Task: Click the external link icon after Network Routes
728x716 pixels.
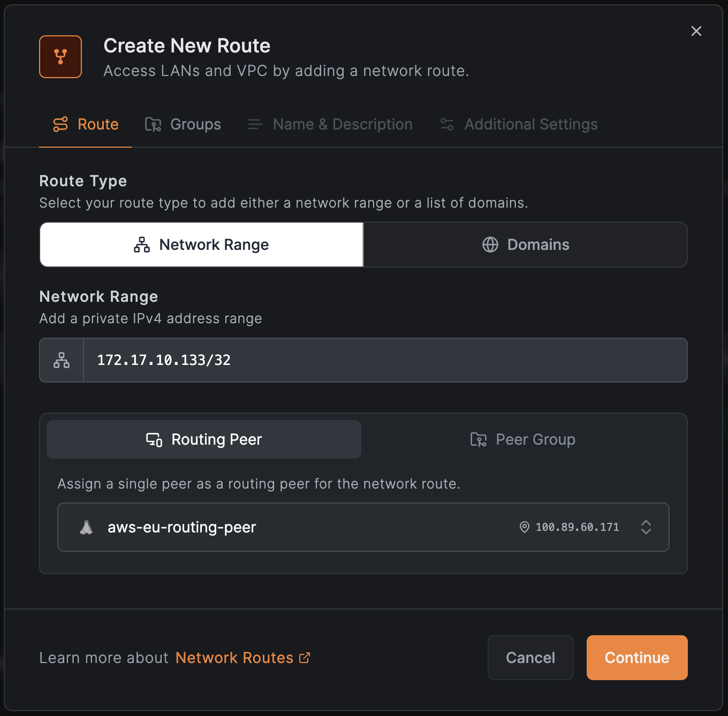Action: coord(305,658)
